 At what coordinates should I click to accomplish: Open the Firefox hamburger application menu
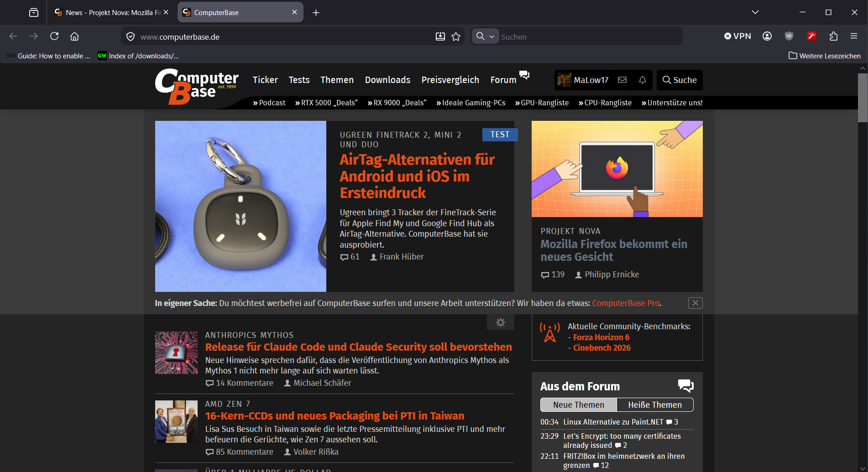pos(854,36)
